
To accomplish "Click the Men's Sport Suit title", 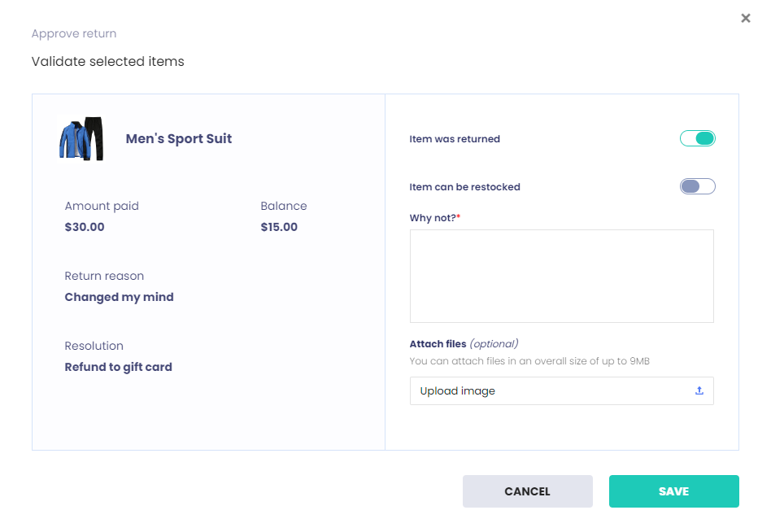I will [x=179, y=139].
